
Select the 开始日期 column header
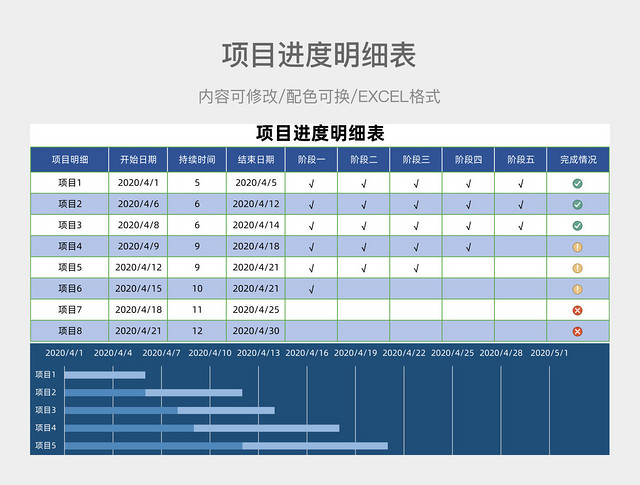[138, 160]
